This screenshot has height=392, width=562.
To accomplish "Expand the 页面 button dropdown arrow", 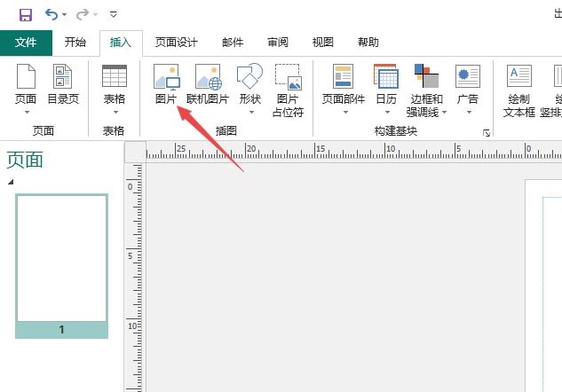I will point(27,112).
